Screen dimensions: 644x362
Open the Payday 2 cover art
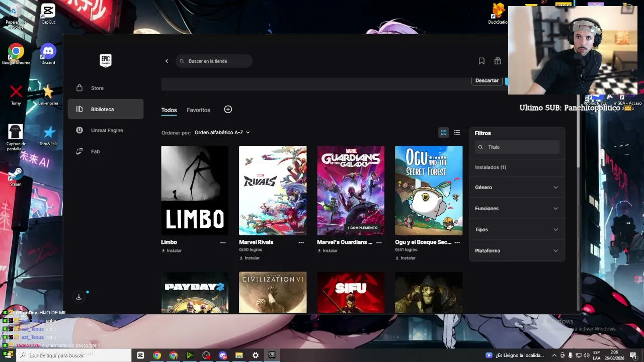(195, 292)
